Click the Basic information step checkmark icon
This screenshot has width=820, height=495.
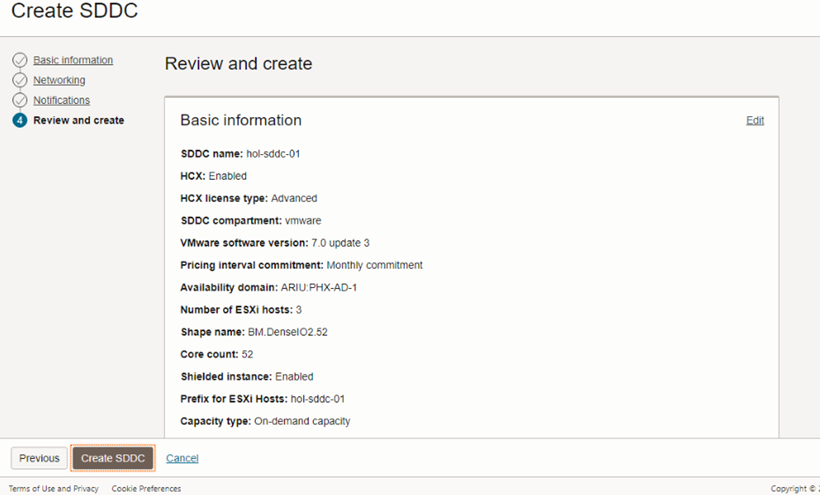click(20, 60)
